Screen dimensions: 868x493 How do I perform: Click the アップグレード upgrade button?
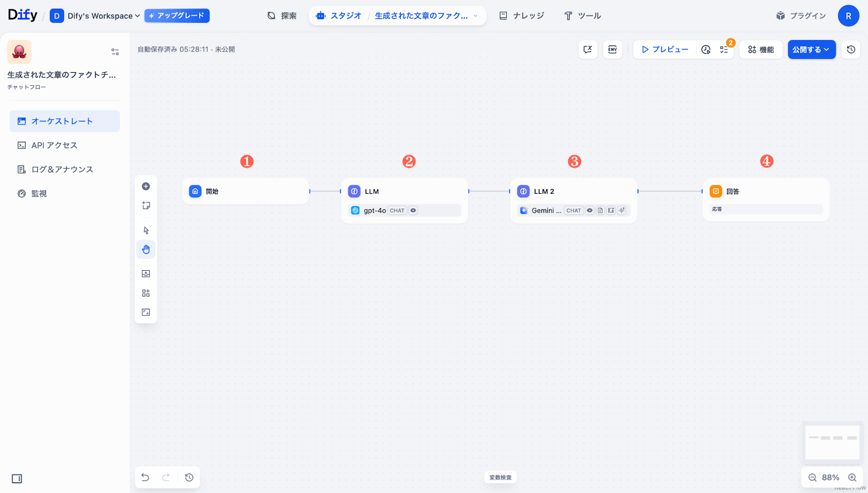pyautogui.click(x=177, y=16)
